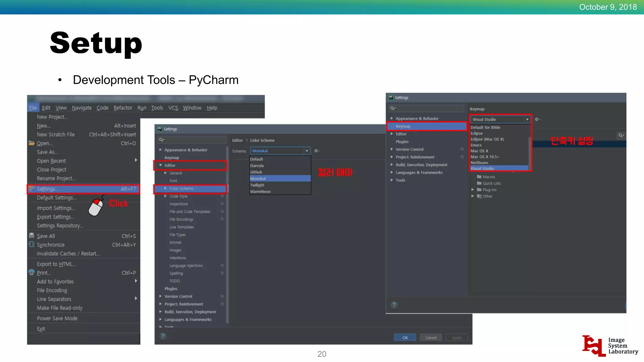644x362 pixels.
Task: Click help icon in Color Scheme settings window
Action: click(x=163, y=336)
